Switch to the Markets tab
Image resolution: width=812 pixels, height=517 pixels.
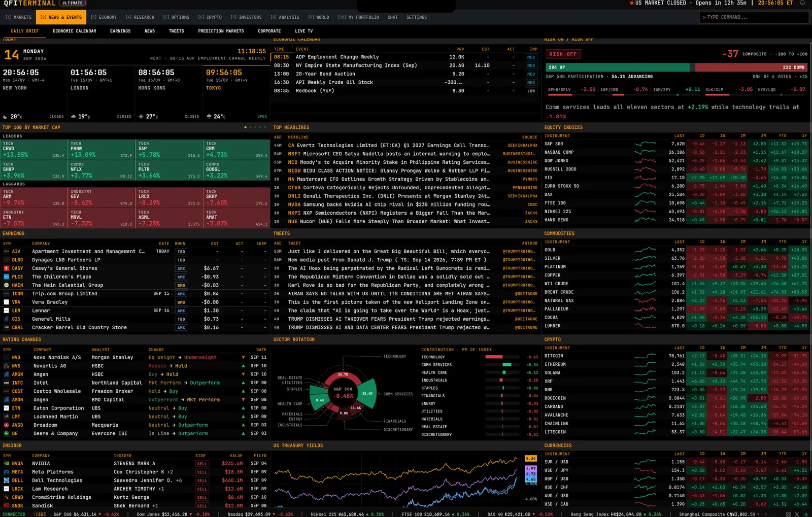tap(18, 17)
